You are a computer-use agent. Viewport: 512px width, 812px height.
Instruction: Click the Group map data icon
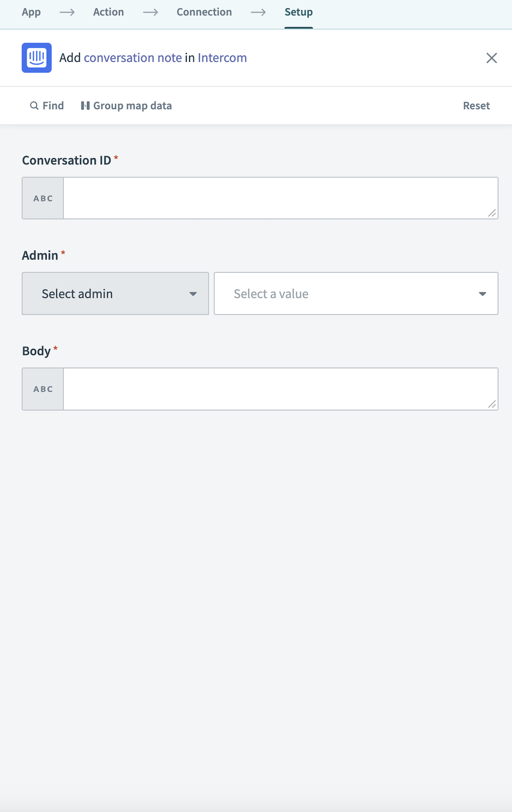click(86, 105)
